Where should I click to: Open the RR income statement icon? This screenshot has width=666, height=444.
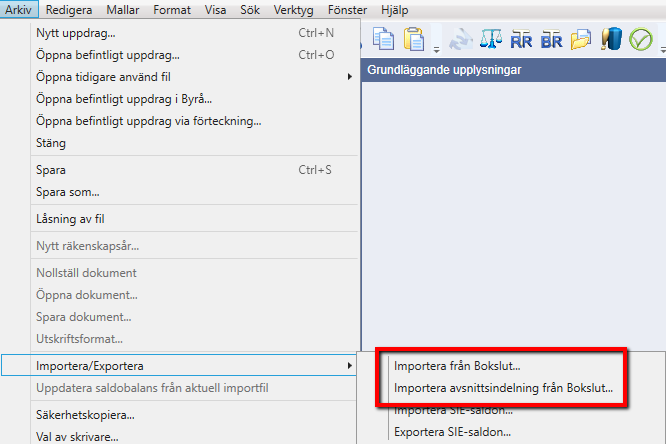coord(521,40)
